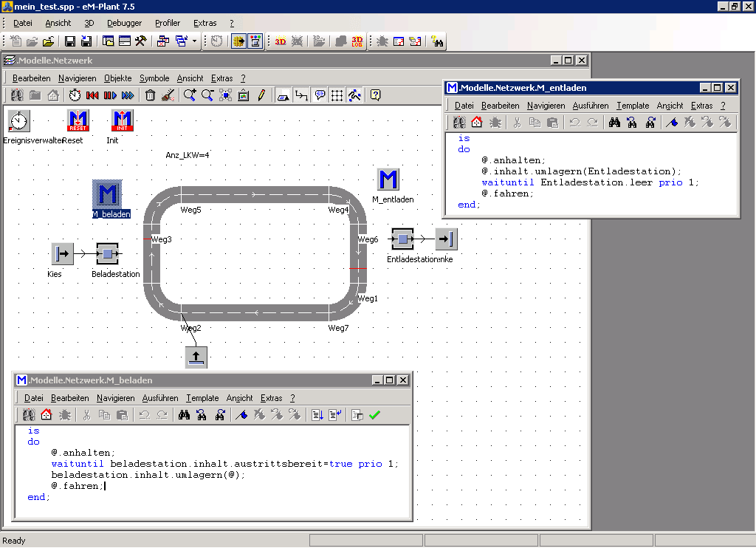Open dropdown arrow next to window manager icon
756x548 pixels.
195,41
